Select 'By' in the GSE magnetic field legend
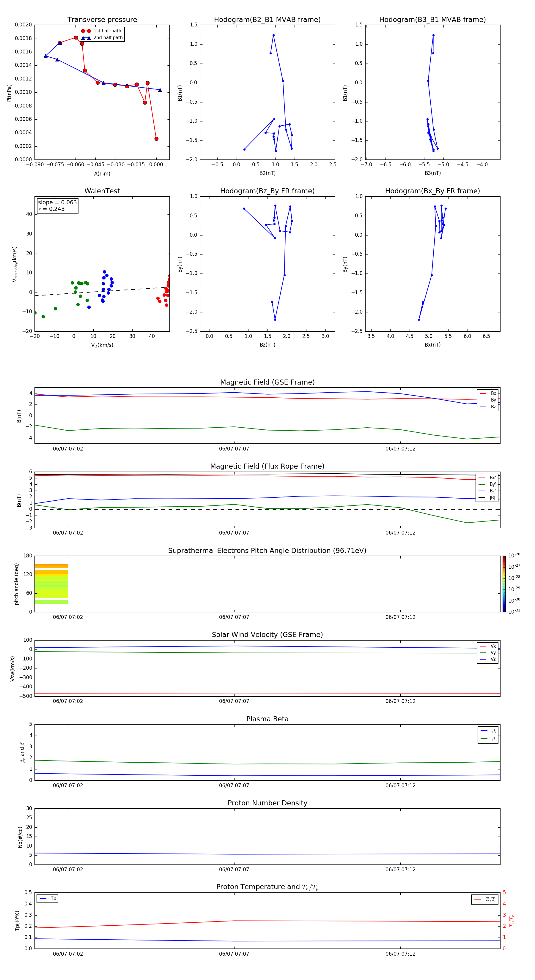This screenshot has width=535, height=980. click(x=488, y=400)
